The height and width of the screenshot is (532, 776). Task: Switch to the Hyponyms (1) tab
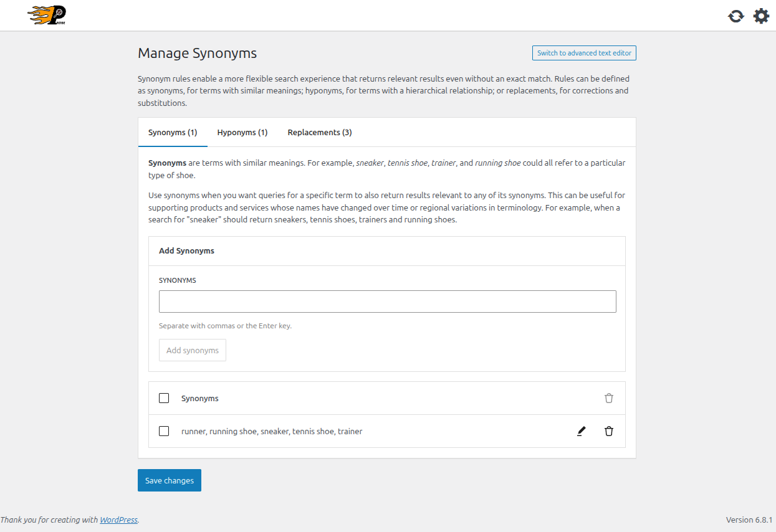coord(242,132)
